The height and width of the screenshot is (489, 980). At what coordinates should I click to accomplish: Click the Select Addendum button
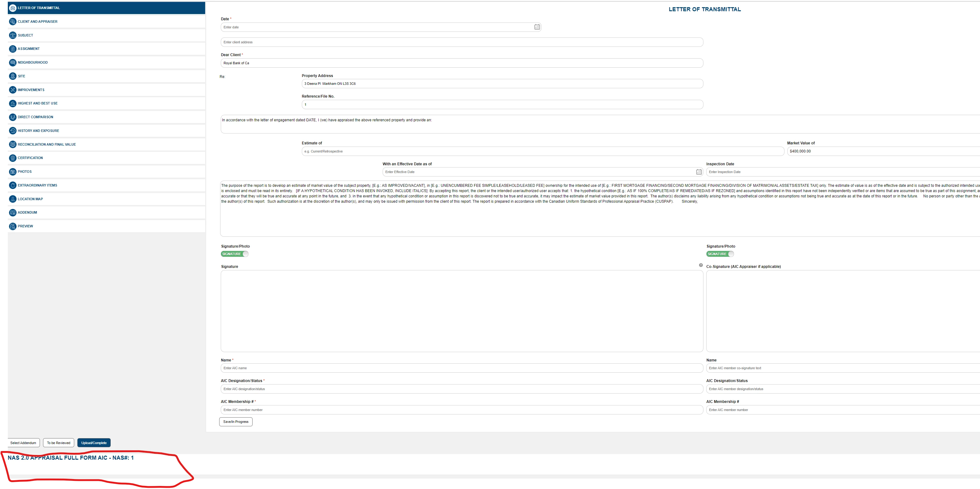(23, 443)
